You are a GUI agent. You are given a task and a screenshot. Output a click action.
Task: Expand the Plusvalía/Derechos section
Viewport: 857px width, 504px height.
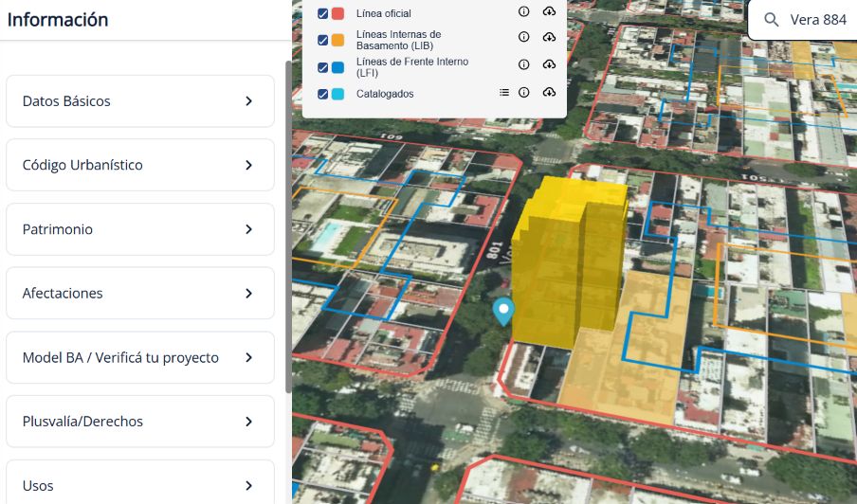click(140, 422)
